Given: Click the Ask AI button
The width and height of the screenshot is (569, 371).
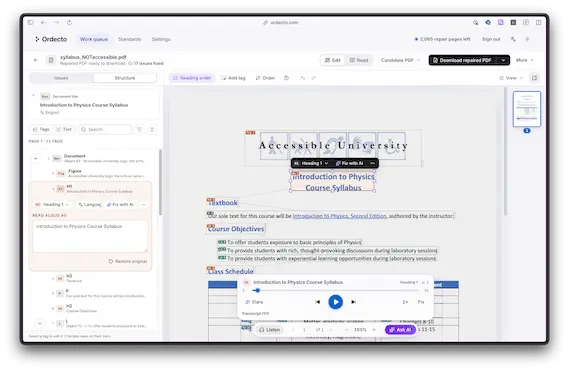Looking at the screenshot, I should point(400,330).
